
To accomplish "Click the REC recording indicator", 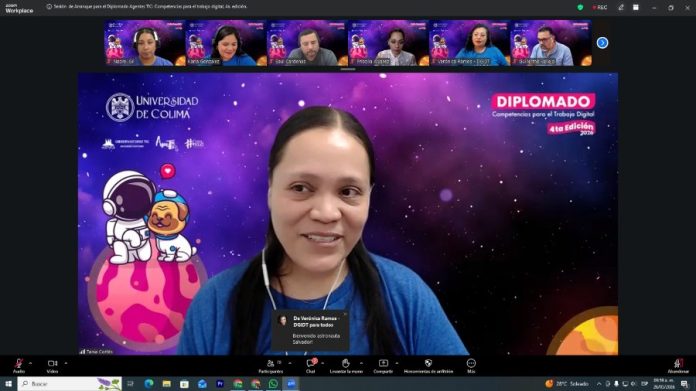I will click(600, 8).
